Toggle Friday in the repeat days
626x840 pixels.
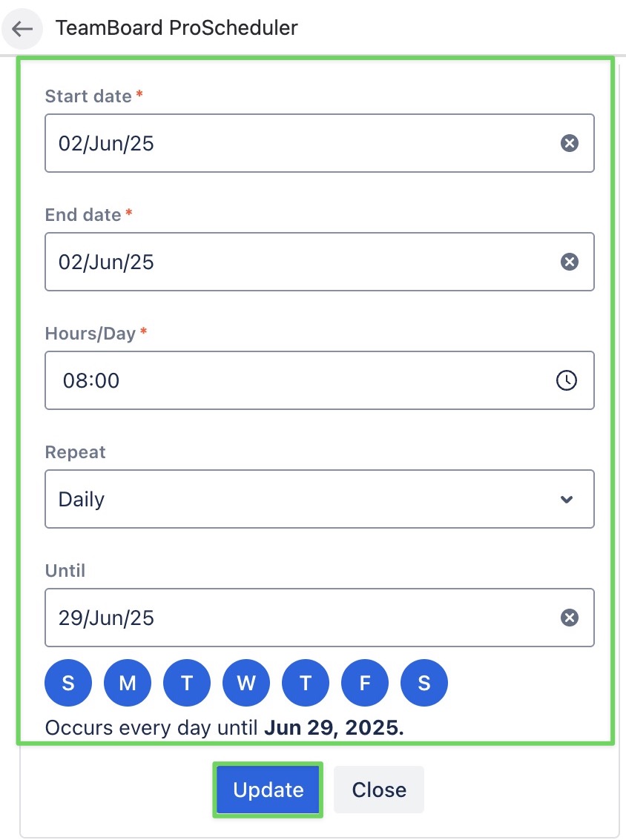[364, 682]
